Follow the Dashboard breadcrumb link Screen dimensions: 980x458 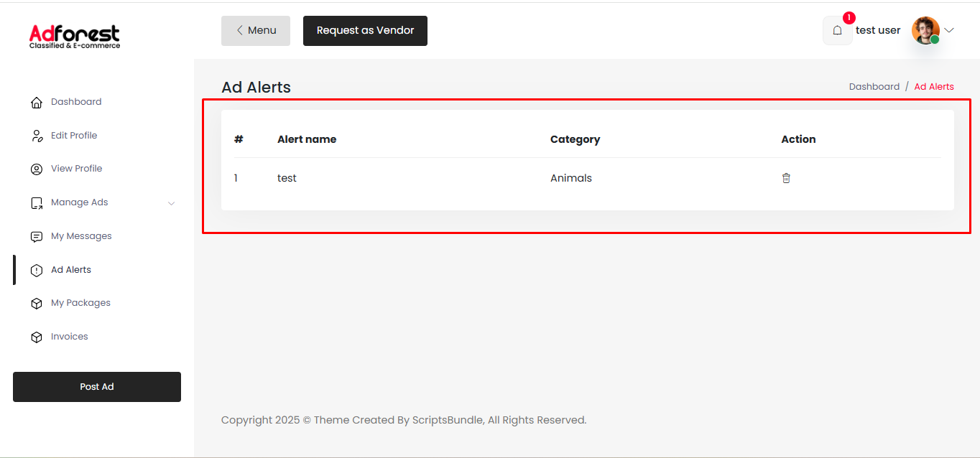pyautogui.click(x=874, y=87)
